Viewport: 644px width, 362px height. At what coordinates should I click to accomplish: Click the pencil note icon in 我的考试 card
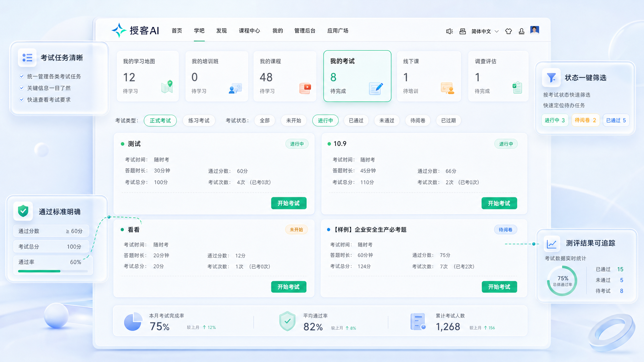coord(376,88)
